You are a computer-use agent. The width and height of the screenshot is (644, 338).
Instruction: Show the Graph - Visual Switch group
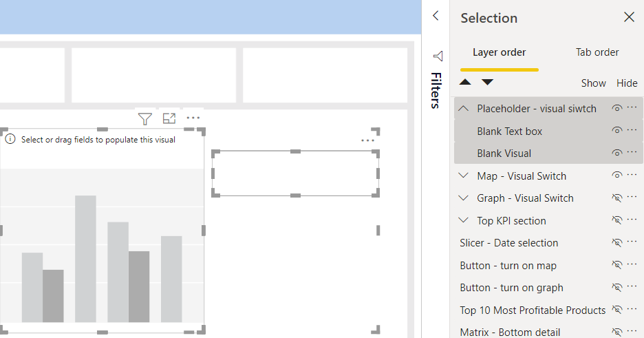point(617,198)
